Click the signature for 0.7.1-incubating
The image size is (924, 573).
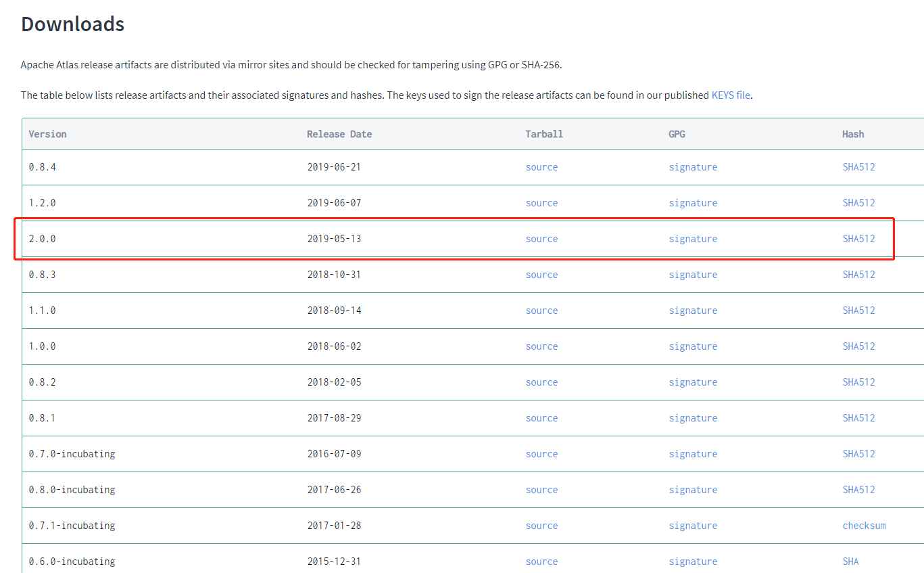(x=693, y=525)
